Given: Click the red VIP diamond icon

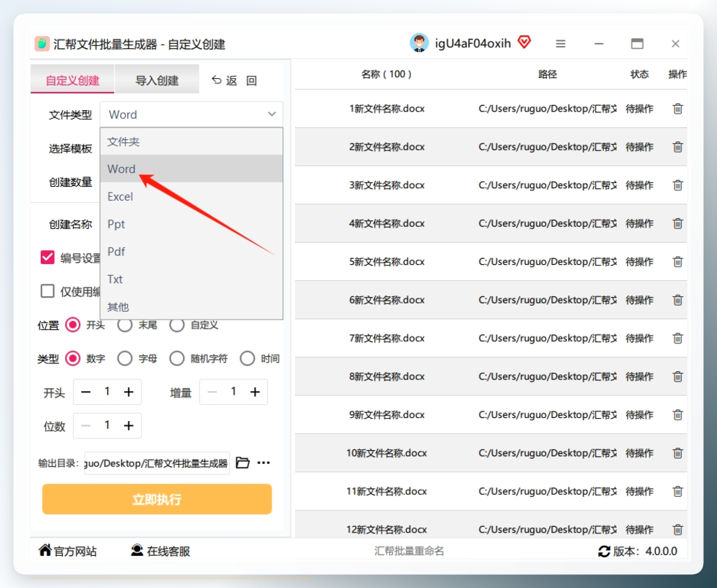Looking at the screenshot, I should 524,42.
